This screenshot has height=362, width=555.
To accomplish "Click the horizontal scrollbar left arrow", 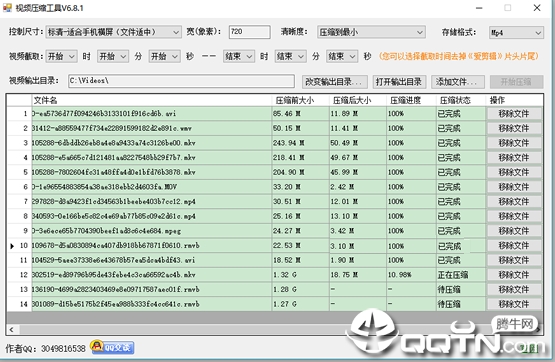I will [12, 330].
